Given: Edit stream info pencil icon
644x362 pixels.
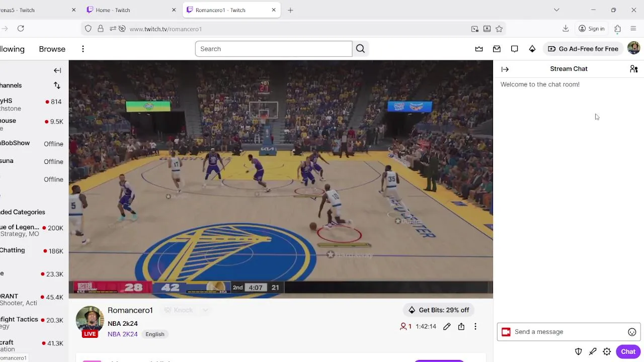Looking at the screenshot, I should click(447, 326).
